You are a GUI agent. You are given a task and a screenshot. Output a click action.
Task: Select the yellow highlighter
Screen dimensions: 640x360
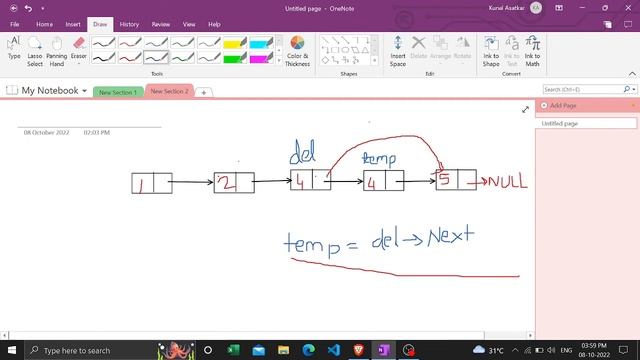(235, 42)
